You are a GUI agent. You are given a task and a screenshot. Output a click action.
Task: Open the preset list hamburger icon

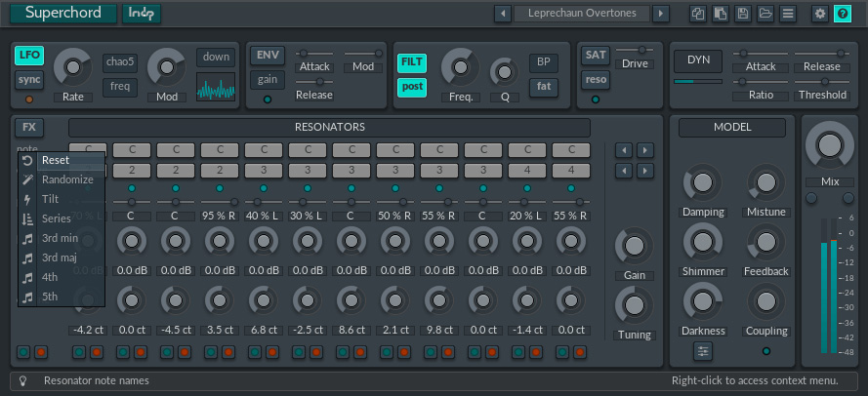788,14
